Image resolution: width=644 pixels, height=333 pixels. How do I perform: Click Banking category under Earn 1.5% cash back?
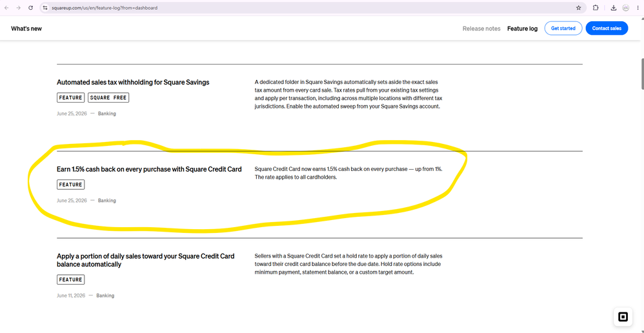pyautogui.click(x=106, y=201)
